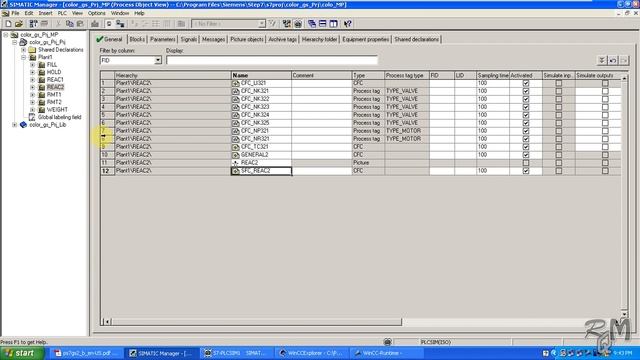The image size is (640, 360).
Task: Expand the color_gs_Prj_Lib node
Action: point(15,125)
